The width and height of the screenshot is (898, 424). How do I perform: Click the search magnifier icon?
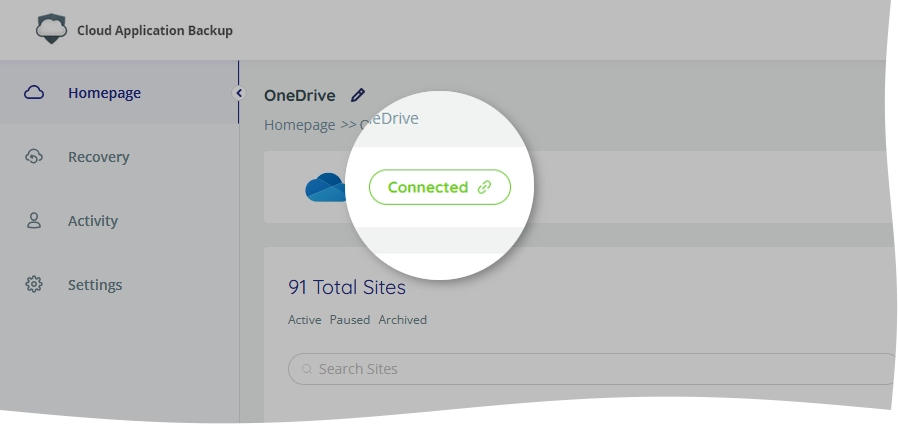tap(307, 369)
